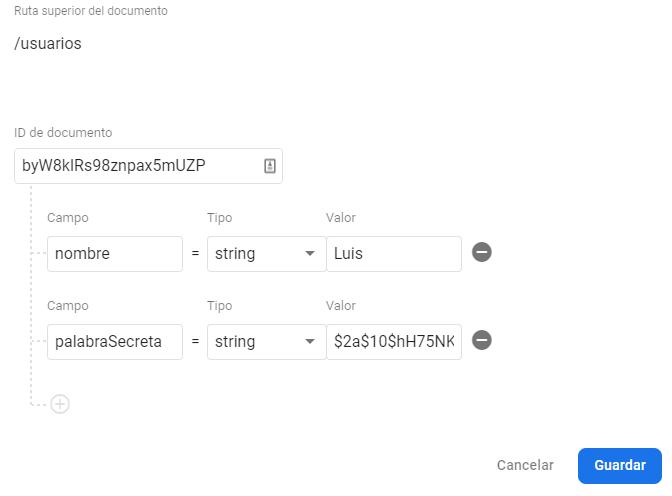Click the nombre field name input

(114, 254)
